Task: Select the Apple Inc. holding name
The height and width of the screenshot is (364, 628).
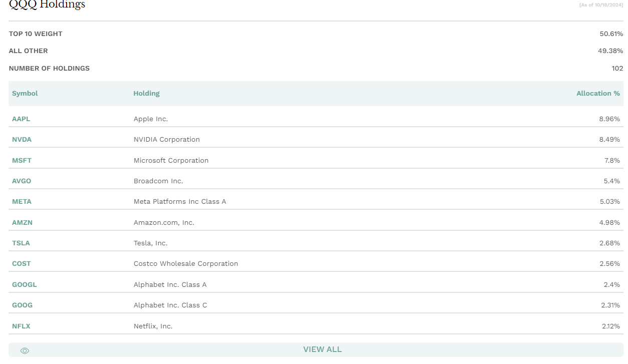Action: pos(151,119)
